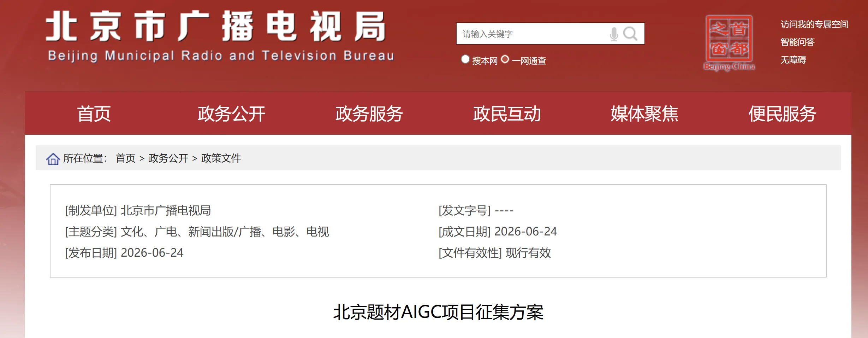Image resolution: width=868 pixels, height=338 pixels.
Task: Click the [主题分类] subject classification line
Action: pyautogui.click(x=197, y=232)
